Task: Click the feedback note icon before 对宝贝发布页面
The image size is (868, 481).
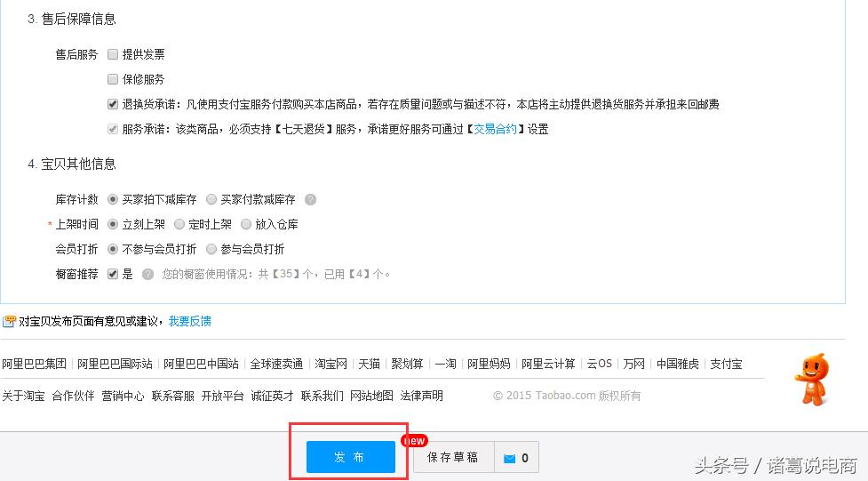Action: pyautogui.click(x=9, y=321)
